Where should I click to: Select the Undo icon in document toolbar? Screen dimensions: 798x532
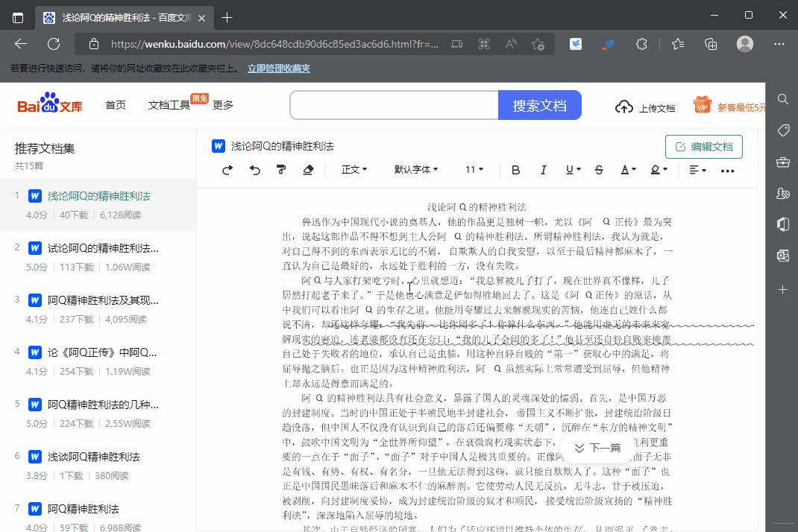(255, 170)
